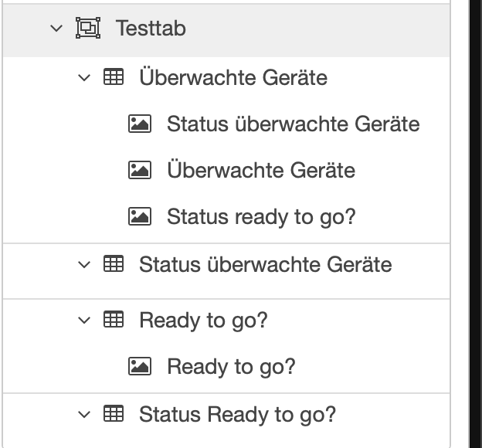Collapse the Testtab node with its chevron

pyautogui.click(x=56, y=29)
